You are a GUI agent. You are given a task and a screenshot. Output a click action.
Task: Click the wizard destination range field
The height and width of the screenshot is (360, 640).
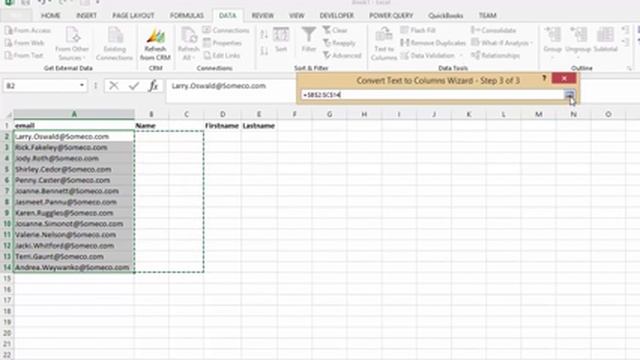(432, 95)
